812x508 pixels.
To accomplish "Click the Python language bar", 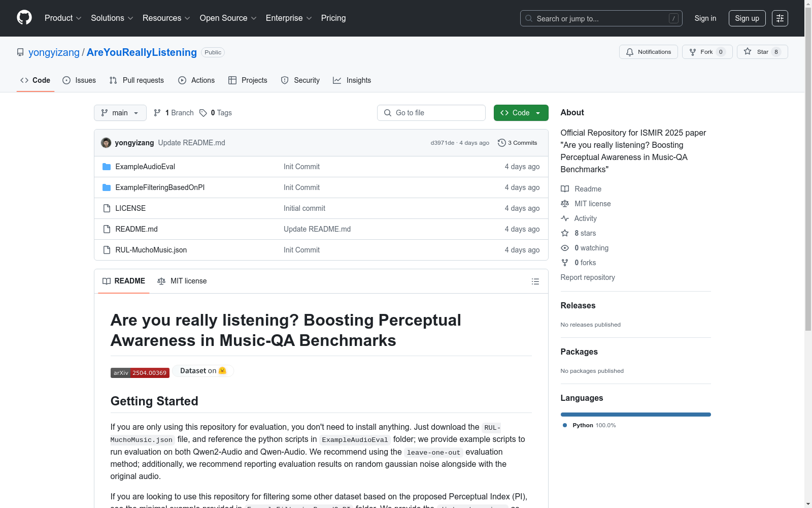I will click(636, 415).
